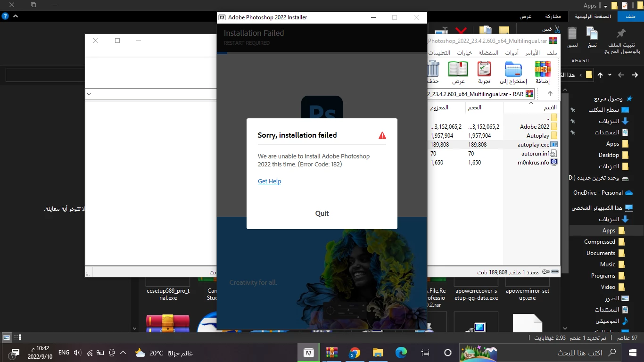This screenshot has height=362, width=644.
Task: Select the Documents folder in the sidebar
Action: point(605,253)
